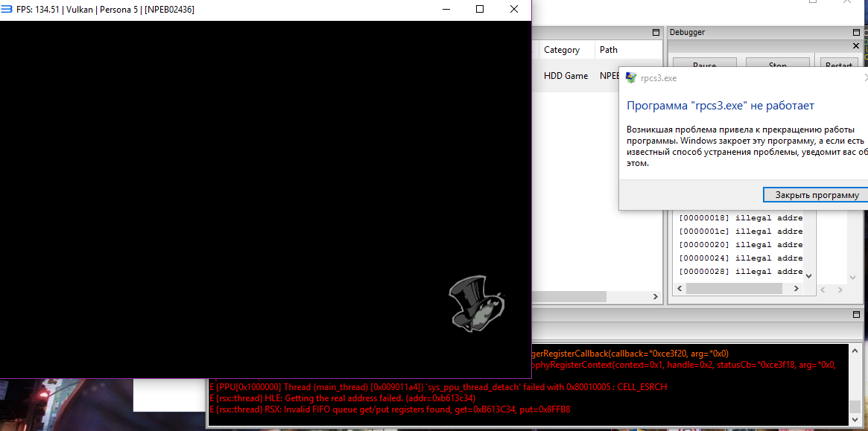Click the 'FPS: 134.51 | Vulkan | Persona 5' window title
Image resolution: width=868 pixels, height=431 pixels.
[x=105, y=10]
